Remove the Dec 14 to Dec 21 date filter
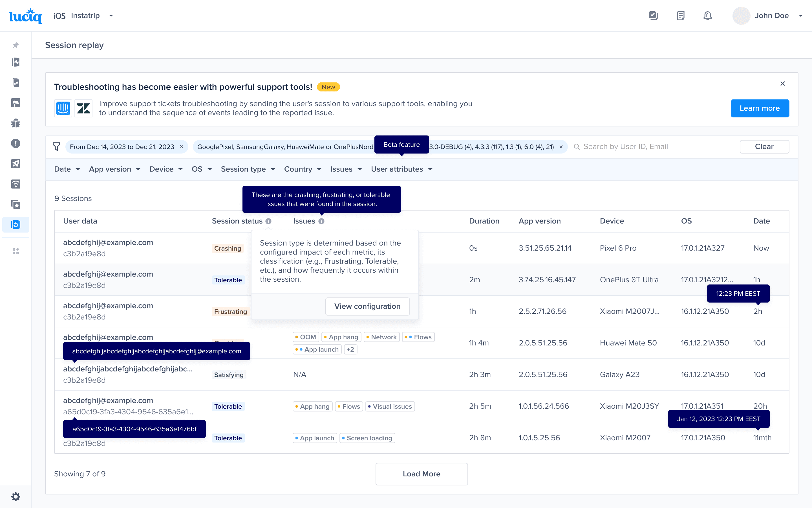Viewport: 812px width, 508px height. [x=182, y=147]
